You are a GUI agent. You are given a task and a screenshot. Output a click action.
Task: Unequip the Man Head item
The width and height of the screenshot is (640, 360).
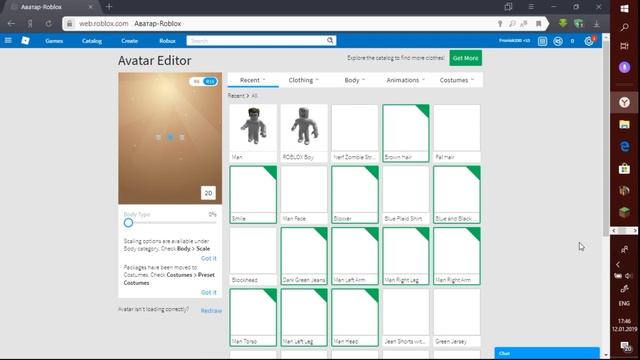coord(355,318)
